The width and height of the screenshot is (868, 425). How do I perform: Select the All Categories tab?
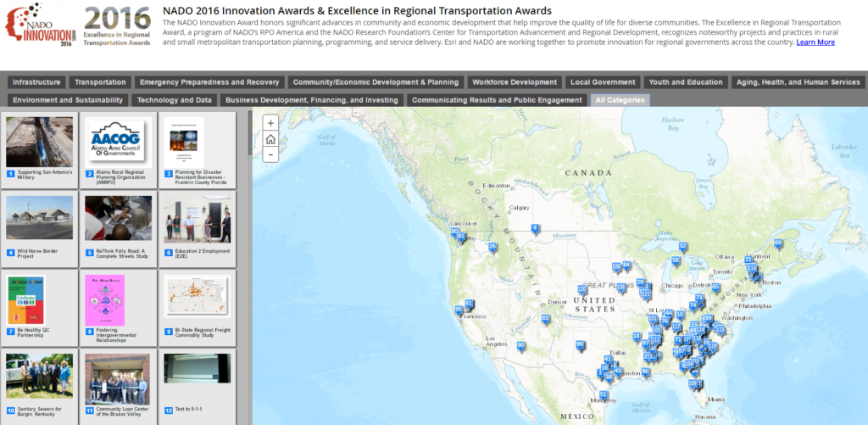(x=620, y=100)
